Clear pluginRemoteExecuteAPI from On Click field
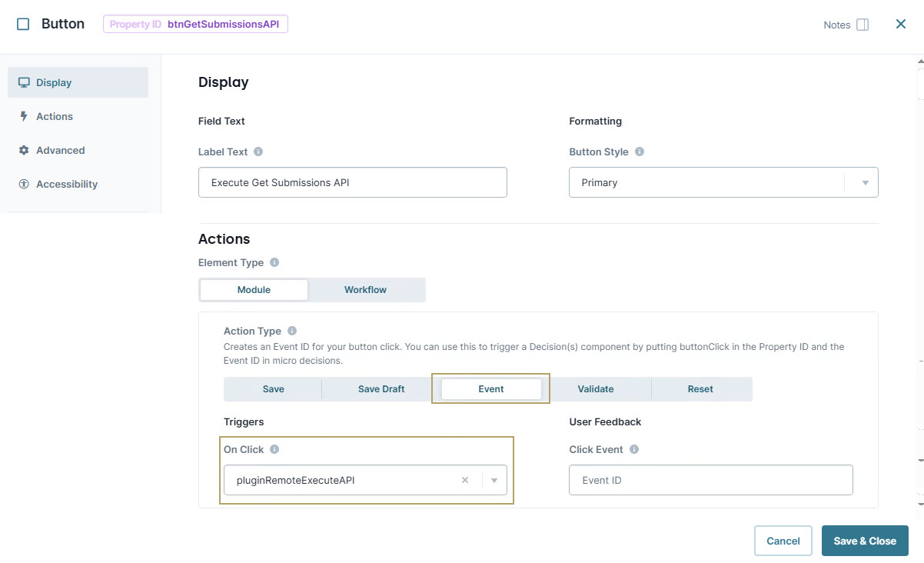 coord(465,479)
